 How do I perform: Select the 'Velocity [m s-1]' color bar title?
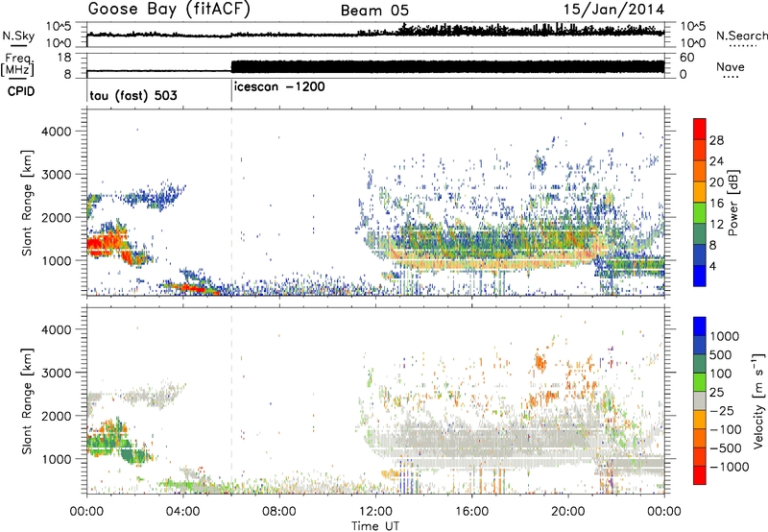coord(757,400)
